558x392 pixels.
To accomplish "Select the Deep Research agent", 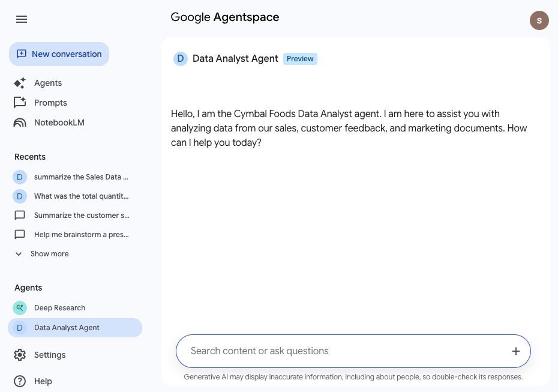I will click(59, 308).
